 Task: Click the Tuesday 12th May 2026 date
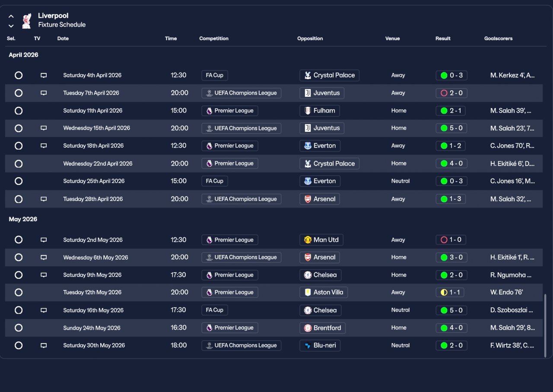click(92, 292)
